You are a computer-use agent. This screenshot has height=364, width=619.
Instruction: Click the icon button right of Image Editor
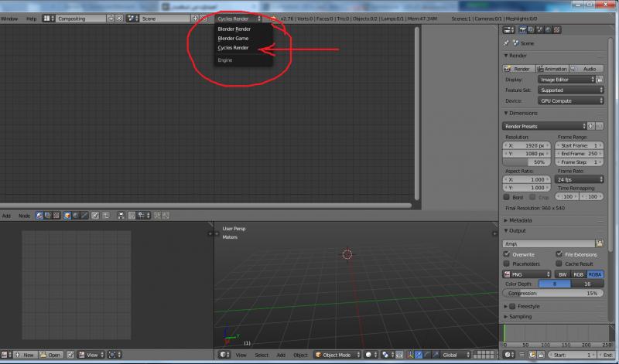click(600, 80)
